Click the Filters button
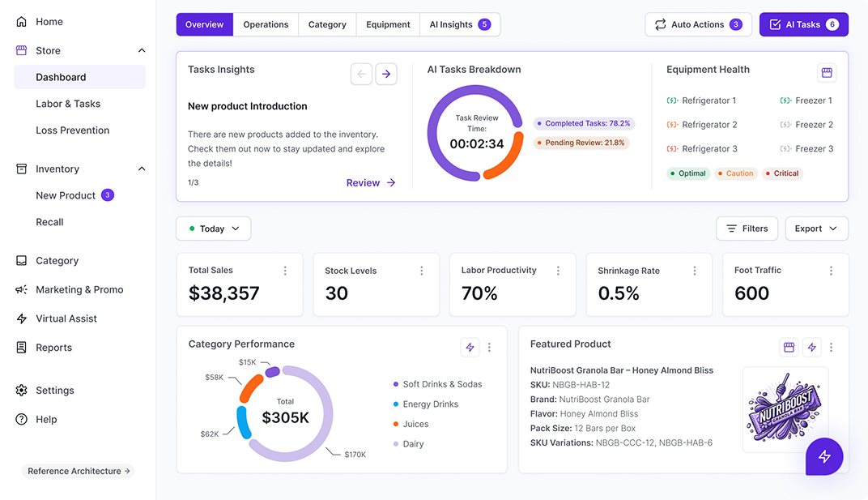The height and width of the screenshot is (500, 868). click(x=747, y=229)
